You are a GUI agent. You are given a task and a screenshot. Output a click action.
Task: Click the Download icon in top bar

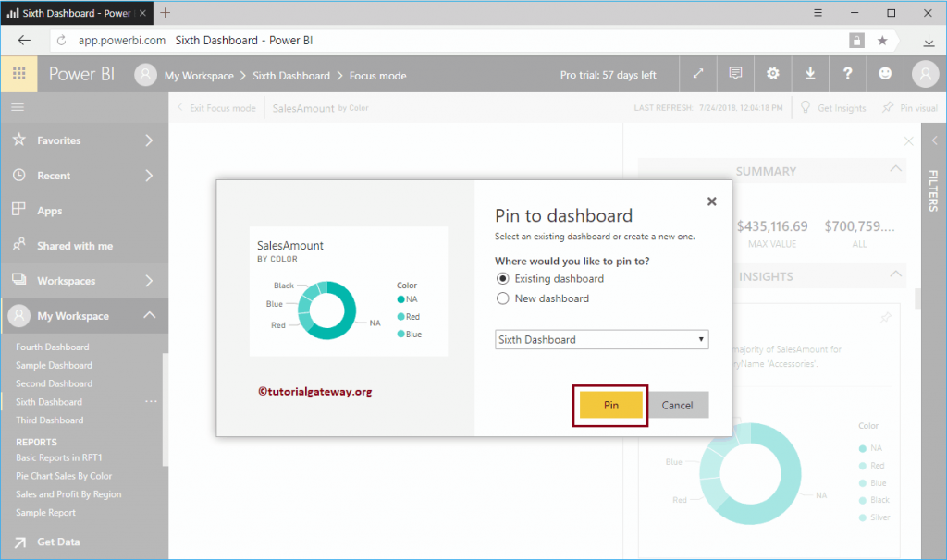click(x=810, y=74)
